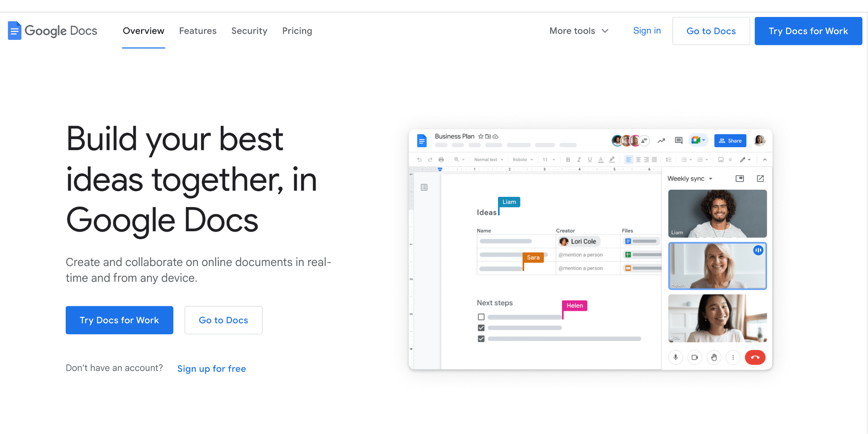868x434 pixels.
Task: Click the redo arrow in the toolbar
Action: (430, 160)
